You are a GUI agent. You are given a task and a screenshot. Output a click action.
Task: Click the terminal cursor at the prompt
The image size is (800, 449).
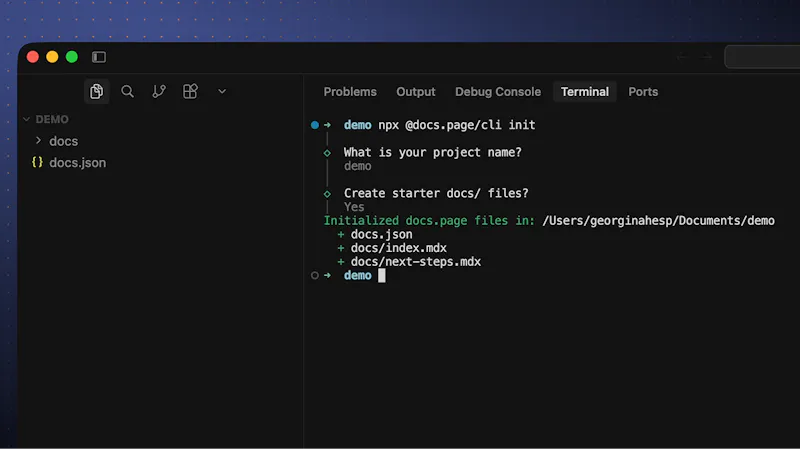pos(382,276)
